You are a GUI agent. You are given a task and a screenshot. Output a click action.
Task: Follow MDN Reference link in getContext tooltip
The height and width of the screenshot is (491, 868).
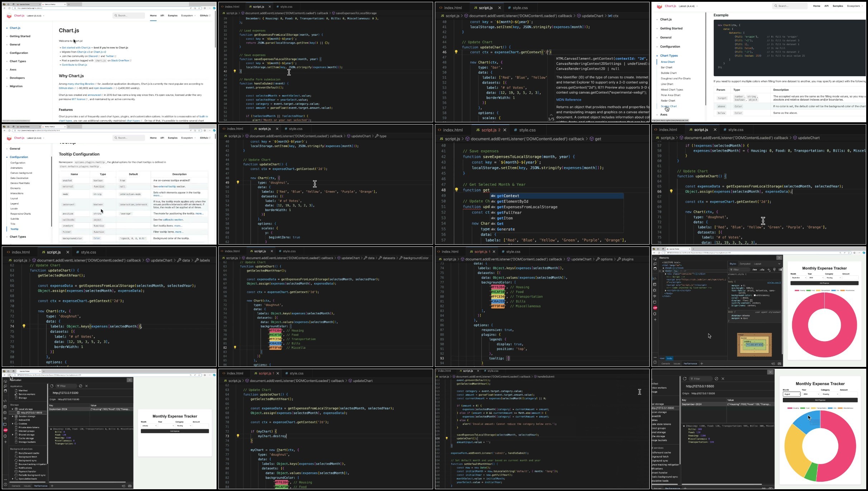tap(568, 100)
